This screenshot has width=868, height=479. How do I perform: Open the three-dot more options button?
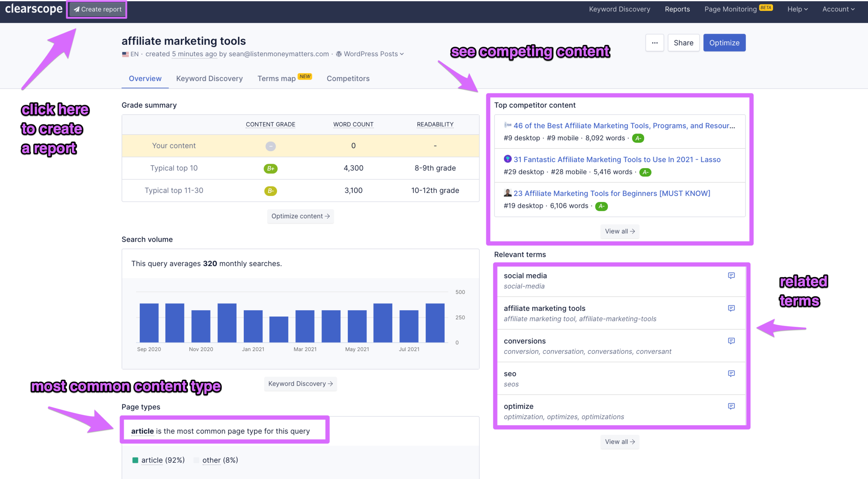[x=654, y=43]
